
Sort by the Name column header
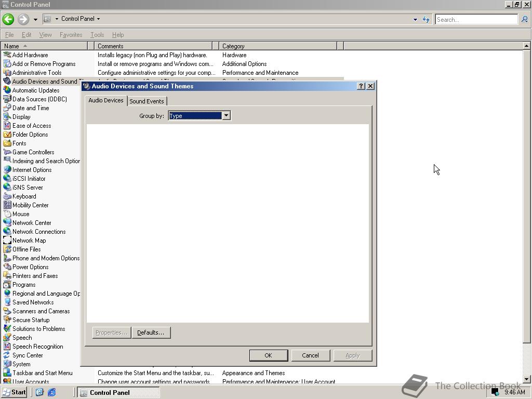coord(44,46)
